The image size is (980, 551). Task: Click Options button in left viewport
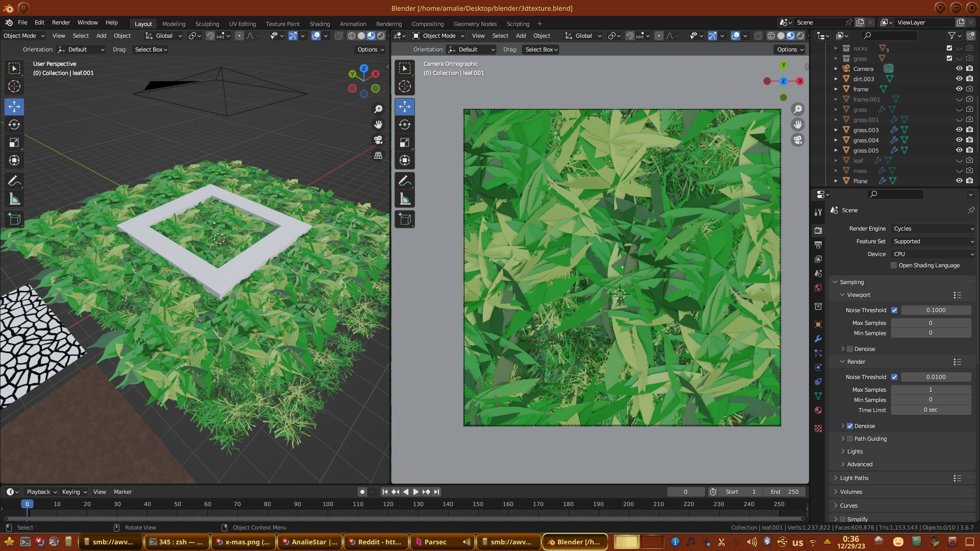pyautogui.click(x=371, y=49)
